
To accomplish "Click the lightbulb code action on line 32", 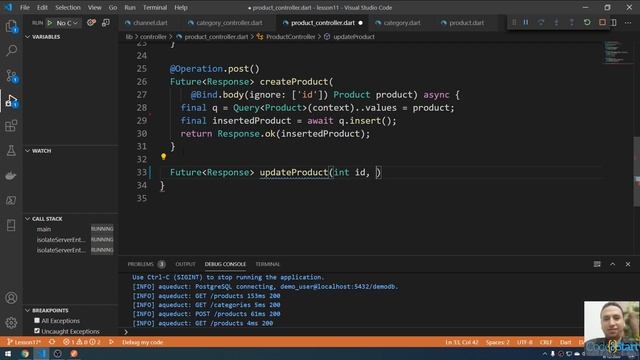I will click(163, 157).
